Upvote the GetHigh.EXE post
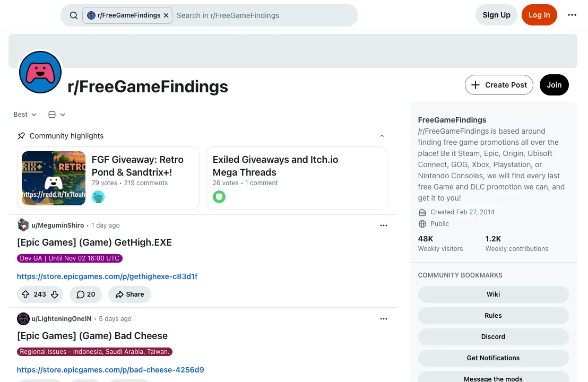The width and height of the screenshot is (588, 382). pos(25,294)
